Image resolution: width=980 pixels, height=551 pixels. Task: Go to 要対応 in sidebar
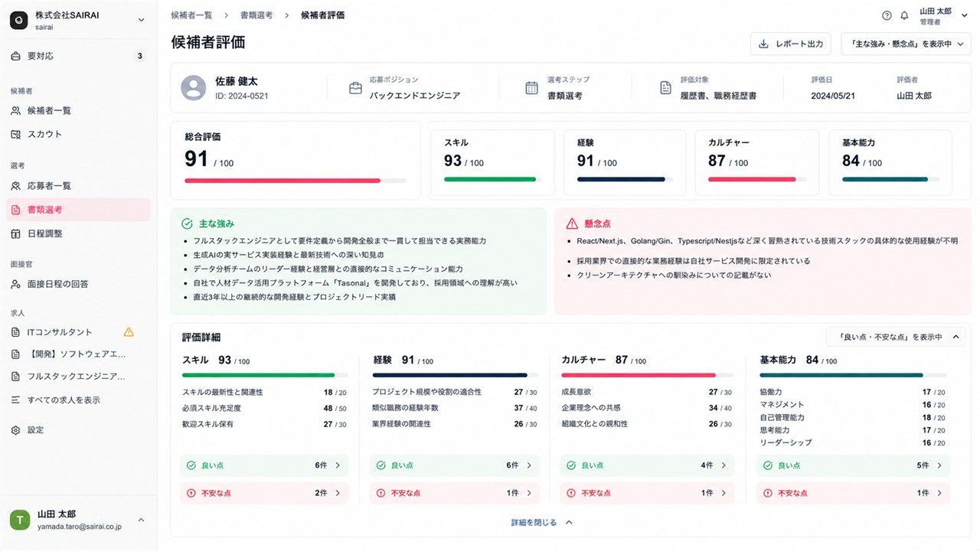(x=77, y=56)
